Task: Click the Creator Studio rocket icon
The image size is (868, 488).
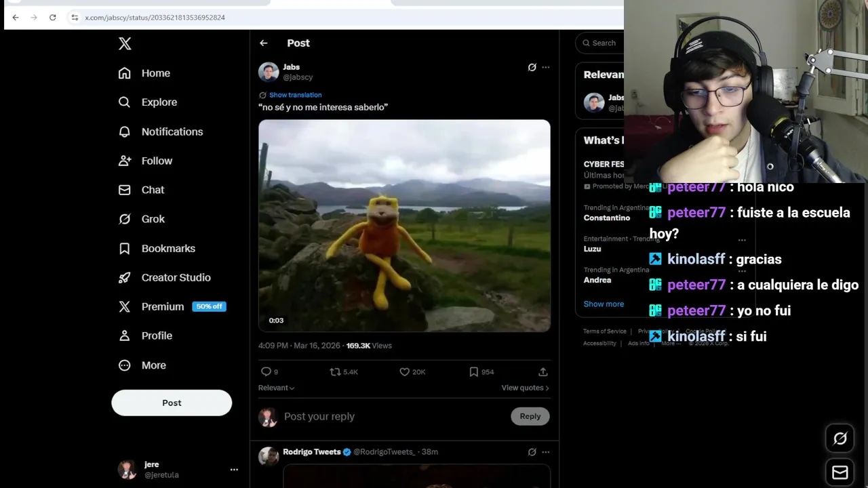Action: [x=124, y=277]
